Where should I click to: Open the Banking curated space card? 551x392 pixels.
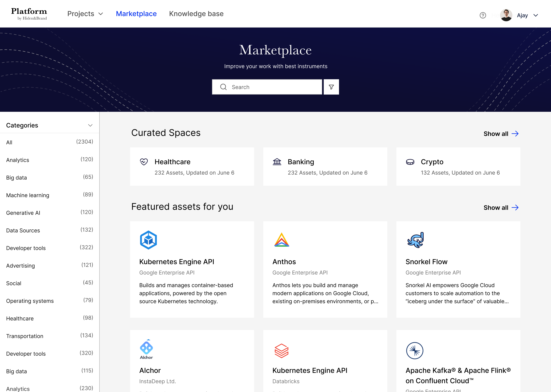point(325,167)
